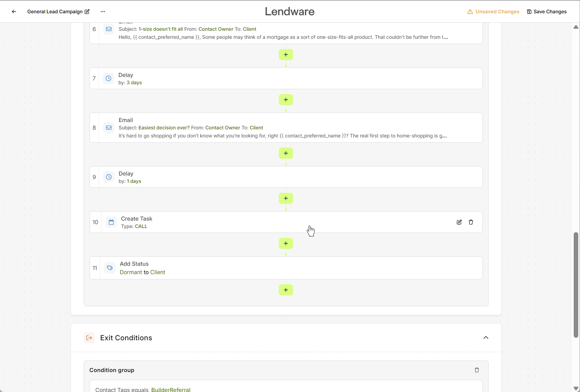
Task: Click the Unsaved Changes warning
Action: coord(493,12)
